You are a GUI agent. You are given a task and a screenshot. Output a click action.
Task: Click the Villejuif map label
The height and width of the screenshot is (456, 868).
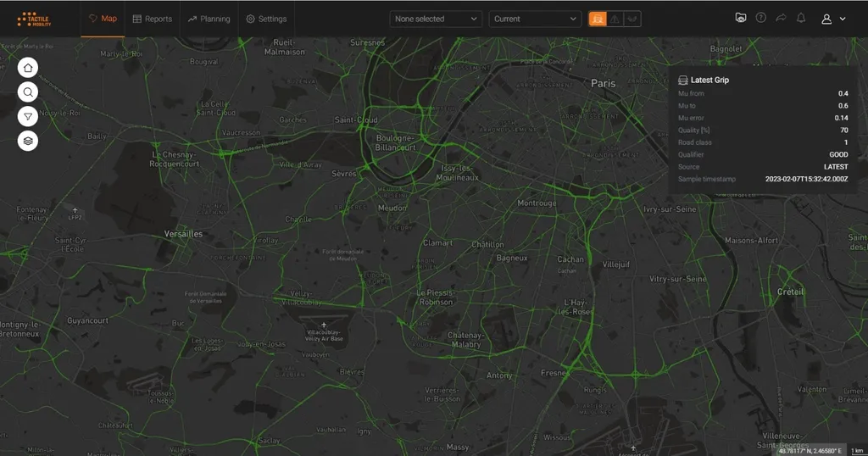[x=615, y=264]
